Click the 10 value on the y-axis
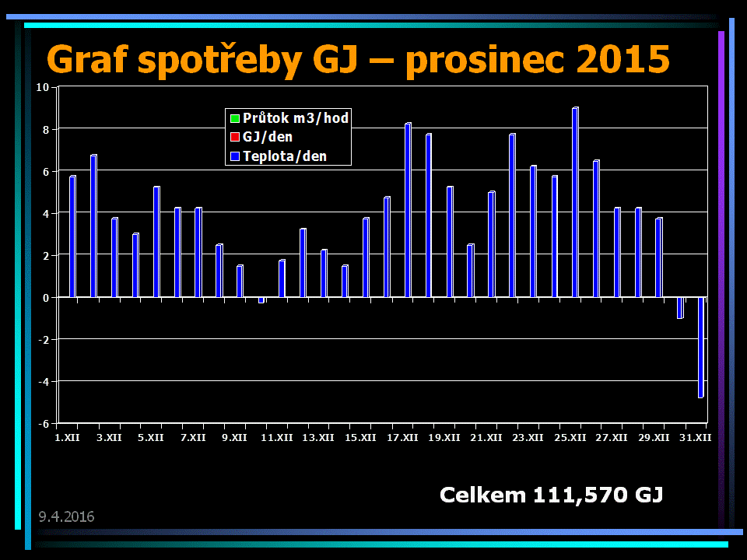Image resolution: width=747 pixels, height=560 pixels. click(x=43, y=87)
